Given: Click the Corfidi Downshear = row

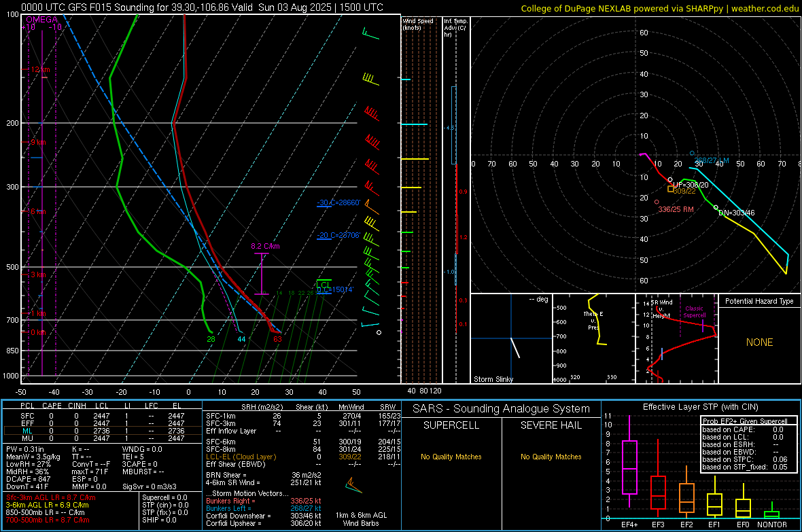Looking at the screenshot, I should click(x=264, y=516).
